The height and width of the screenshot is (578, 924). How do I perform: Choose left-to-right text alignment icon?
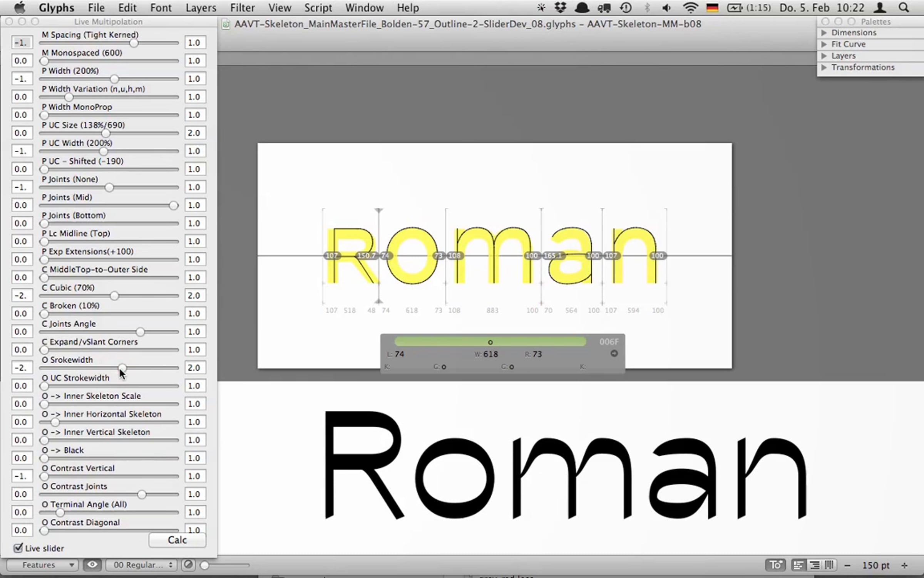point(798,565)
